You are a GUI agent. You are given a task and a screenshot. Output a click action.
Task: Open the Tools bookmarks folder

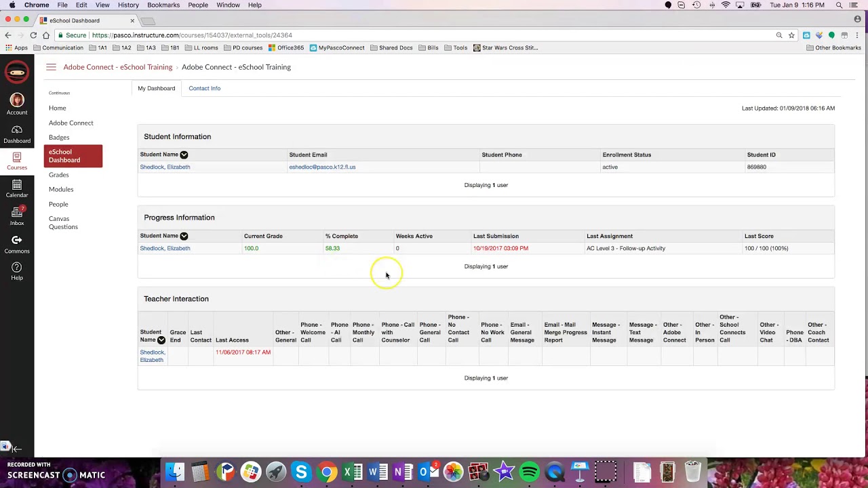(456, 48)
